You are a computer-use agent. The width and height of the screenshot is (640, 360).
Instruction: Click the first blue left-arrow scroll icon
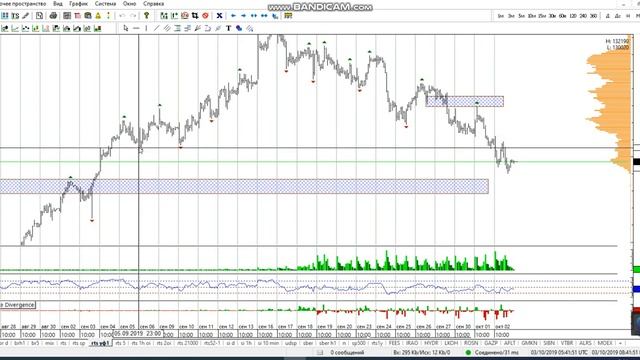(x=233, y=16)
